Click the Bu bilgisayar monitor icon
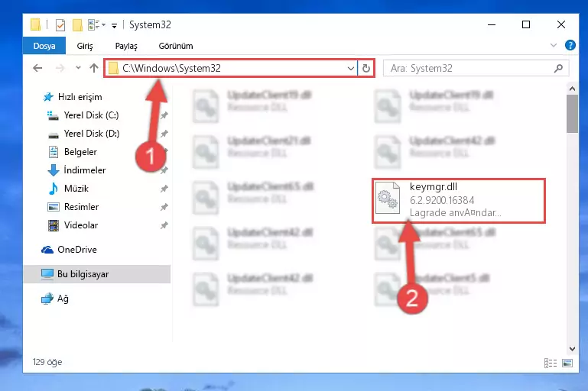Image resolution: width=588 pixels, height=391 pixels. click(x=47, y=274)
